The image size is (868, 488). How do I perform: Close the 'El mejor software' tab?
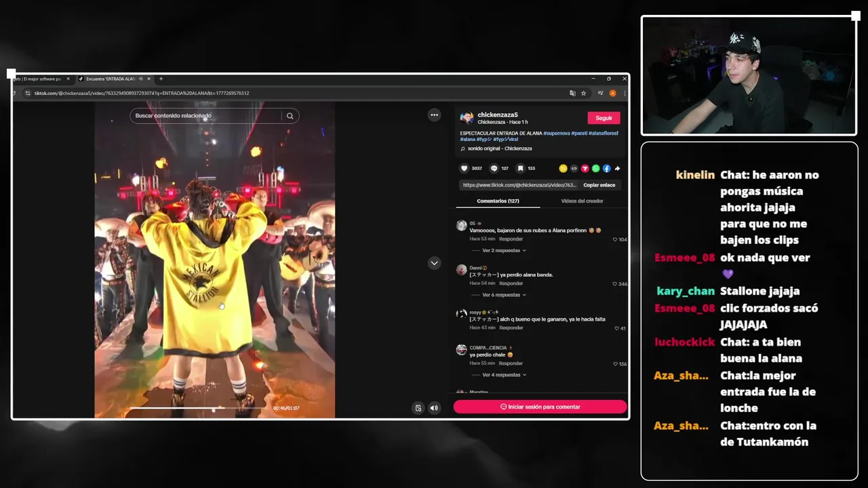[68, 79]
